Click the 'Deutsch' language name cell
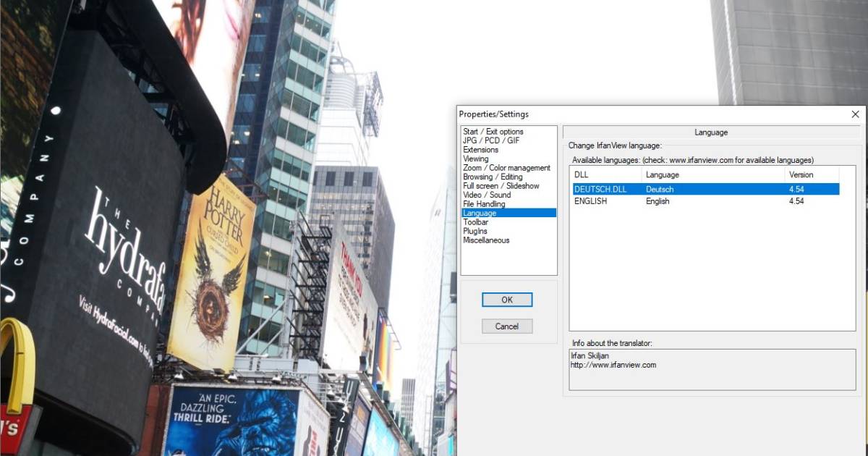The height and width of the screenshot is (456, 868). click(x=660, y=190)
